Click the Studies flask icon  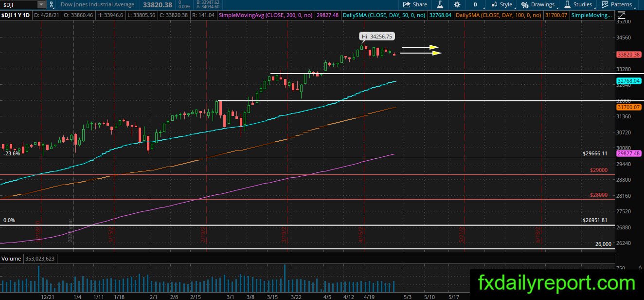click(567, 4)
